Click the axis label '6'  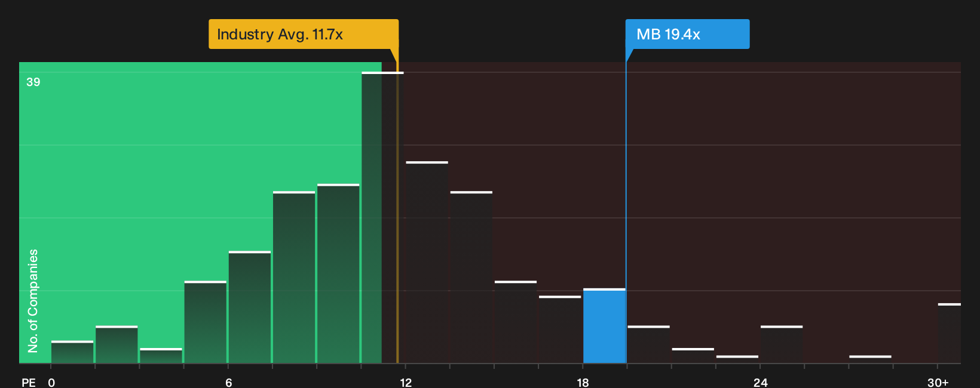click(x=229, y=382)
